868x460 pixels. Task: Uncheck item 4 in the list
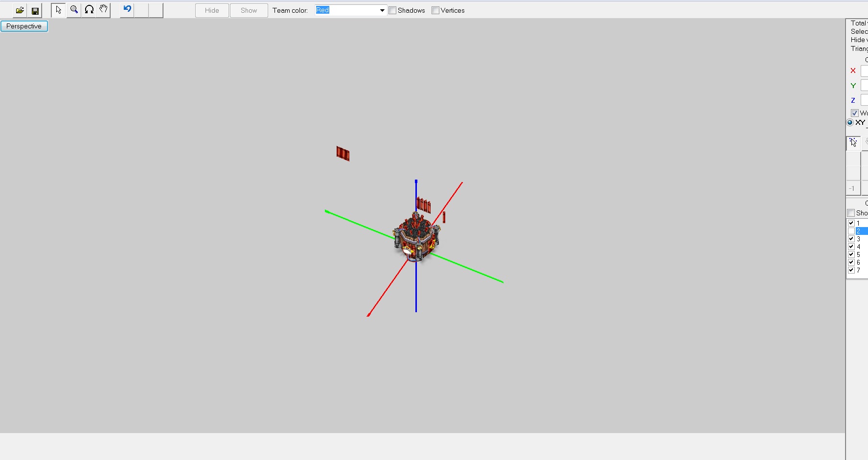tap(851, 247)
